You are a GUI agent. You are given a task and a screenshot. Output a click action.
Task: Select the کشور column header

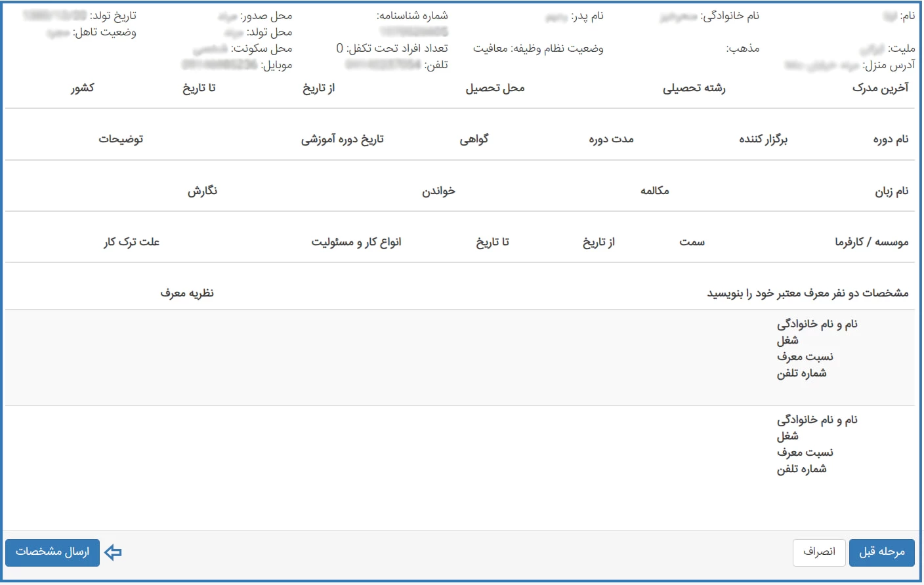[83, 88]
